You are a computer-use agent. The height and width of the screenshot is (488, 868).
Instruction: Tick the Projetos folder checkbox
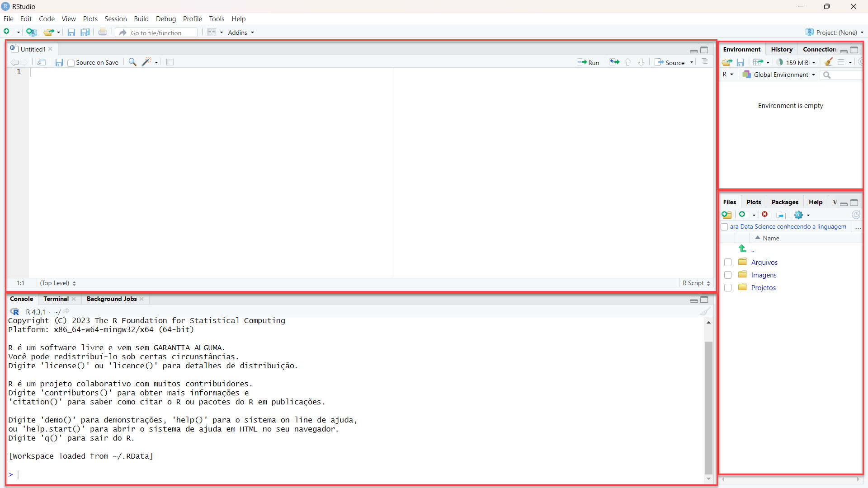click(728, 288)
